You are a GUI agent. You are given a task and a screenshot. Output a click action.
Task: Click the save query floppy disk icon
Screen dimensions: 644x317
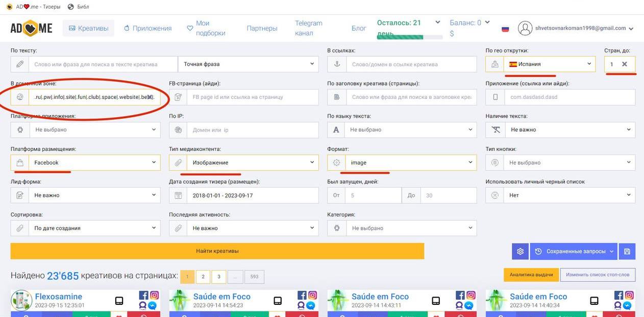tap(627, 251)
